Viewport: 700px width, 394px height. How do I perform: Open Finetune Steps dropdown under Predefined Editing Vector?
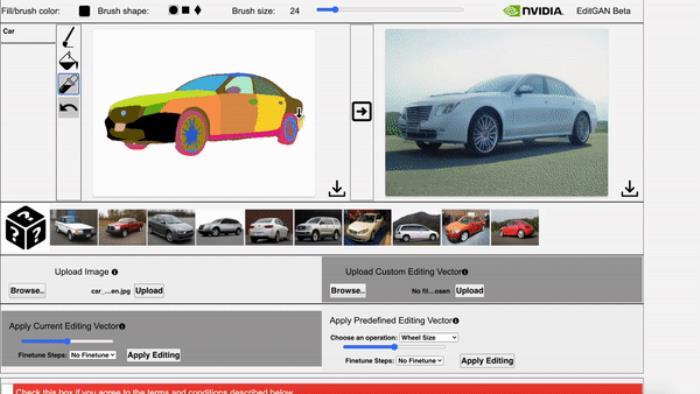420,361
